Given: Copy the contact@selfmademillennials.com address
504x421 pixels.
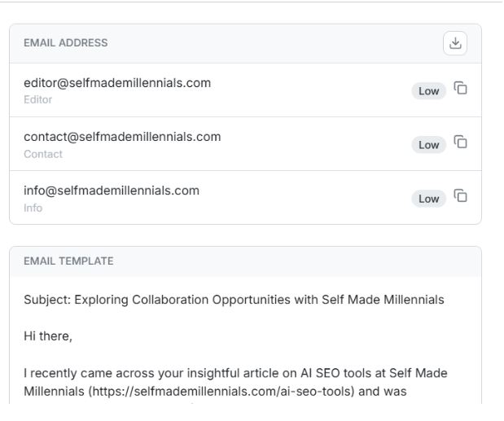Looking at the screenshot, I should point(461,143).
